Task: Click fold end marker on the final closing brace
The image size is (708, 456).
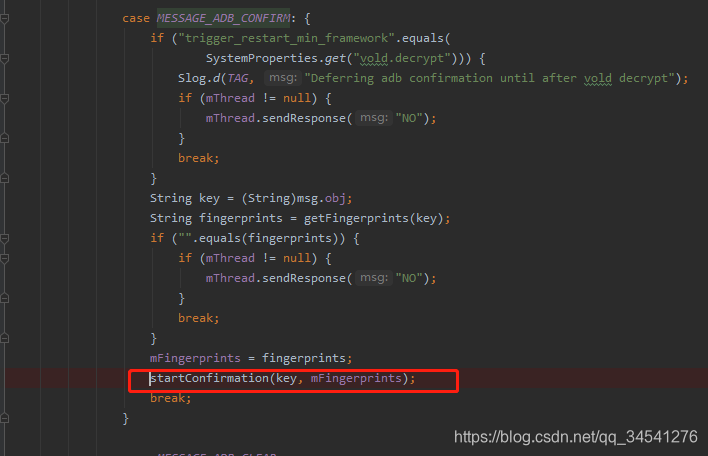Action: click(x=5, y=419)
